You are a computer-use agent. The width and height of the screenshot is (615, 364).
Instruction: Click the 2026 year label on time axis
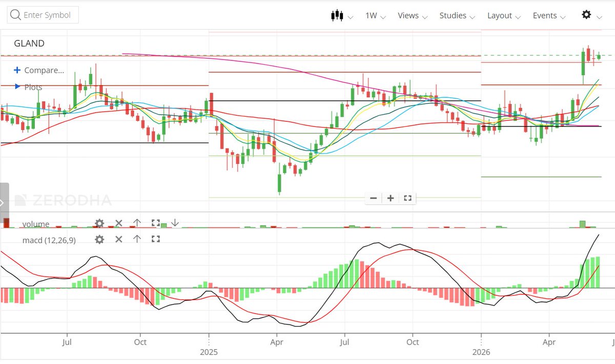point(481,352)
